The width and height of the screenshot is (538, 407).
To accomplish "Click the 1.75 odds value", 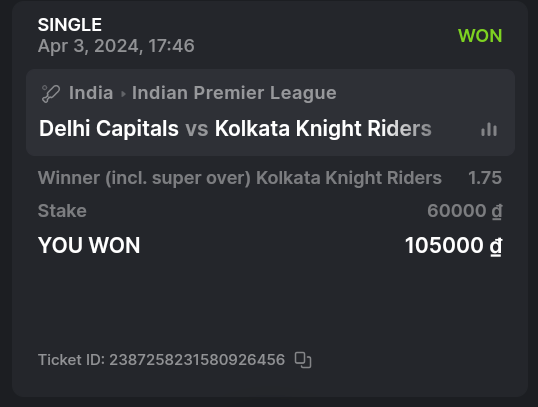I will [485, 178].
